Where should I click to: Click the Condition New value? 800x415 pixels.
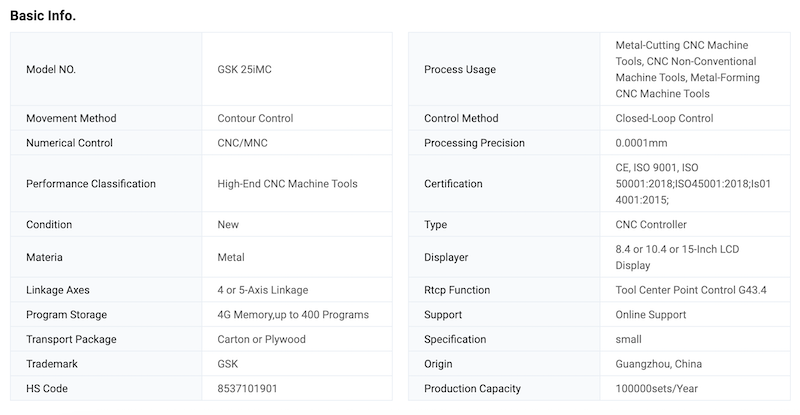pyautogui.click(x=228, y=225)
